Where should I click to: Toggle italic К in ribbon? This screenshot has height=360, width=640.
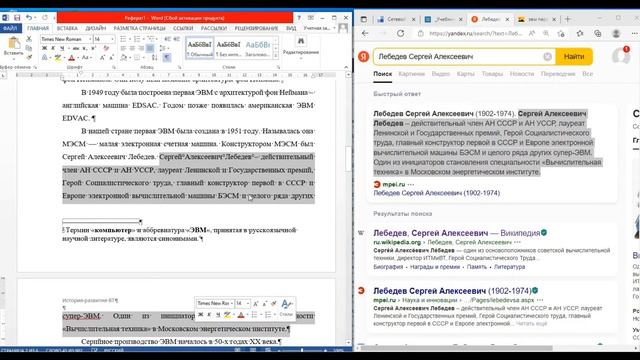coord(53,48)
